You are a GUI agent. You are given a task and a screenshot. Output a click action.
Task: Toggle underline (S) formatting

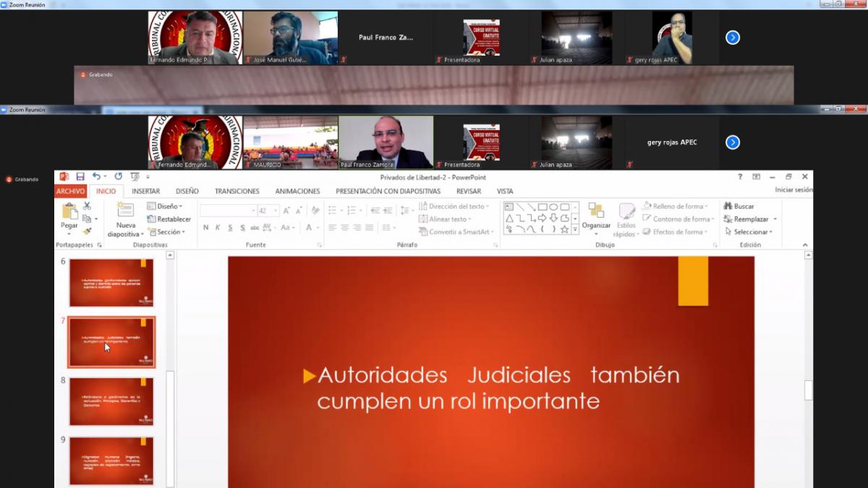coord(230,228)
